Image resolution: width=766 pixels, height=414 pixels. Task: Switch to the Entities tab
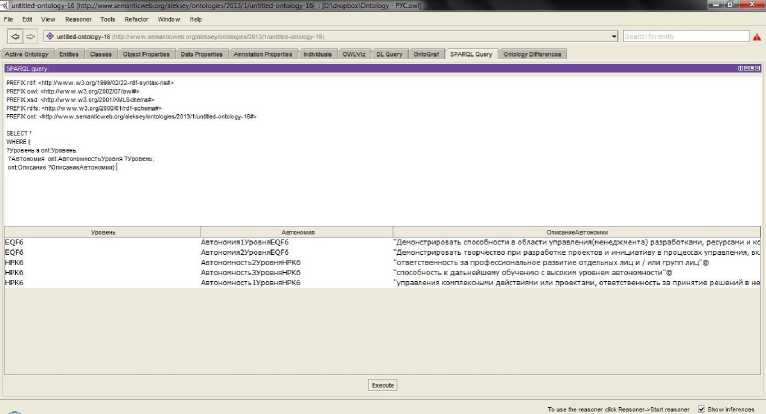69,54
